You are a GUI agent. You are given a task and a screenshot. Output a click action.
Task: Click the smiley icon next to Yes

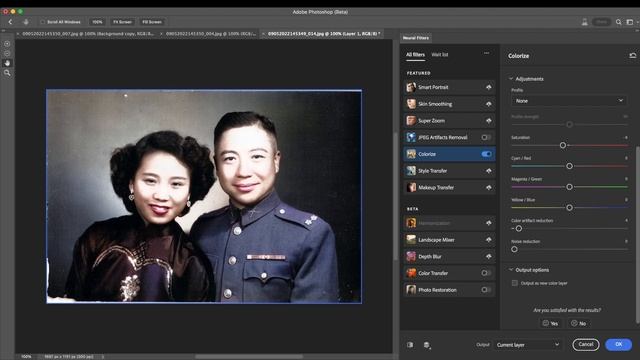(545, 323)
